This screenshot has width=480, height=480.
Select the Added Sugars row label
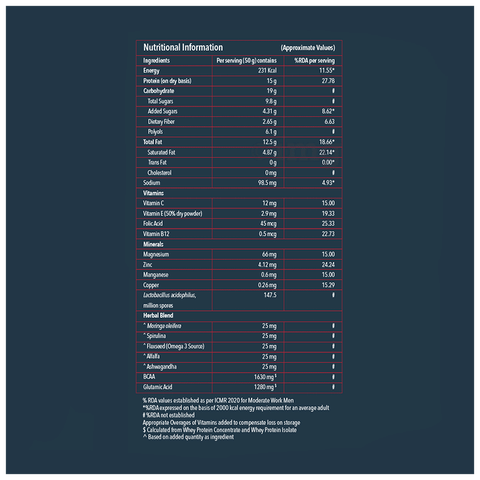162,111
